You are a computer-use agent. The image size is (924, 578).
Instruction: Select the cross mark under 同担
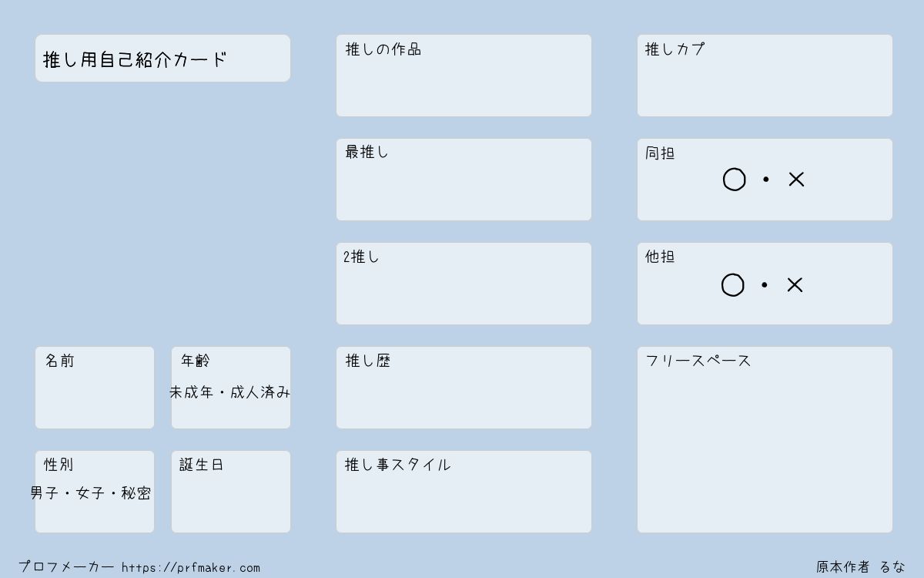(796, 180)
